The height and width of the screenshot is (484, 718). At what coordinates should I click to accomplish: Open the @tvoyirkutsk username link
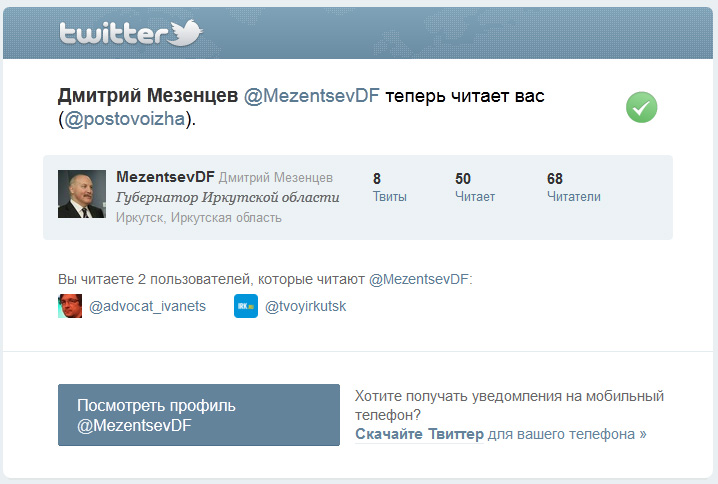(x=305, y=306)
